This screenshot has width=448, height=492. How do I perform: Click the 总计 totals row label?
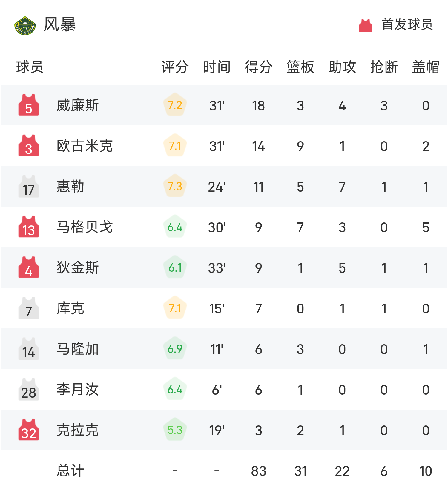click(70, 471)
